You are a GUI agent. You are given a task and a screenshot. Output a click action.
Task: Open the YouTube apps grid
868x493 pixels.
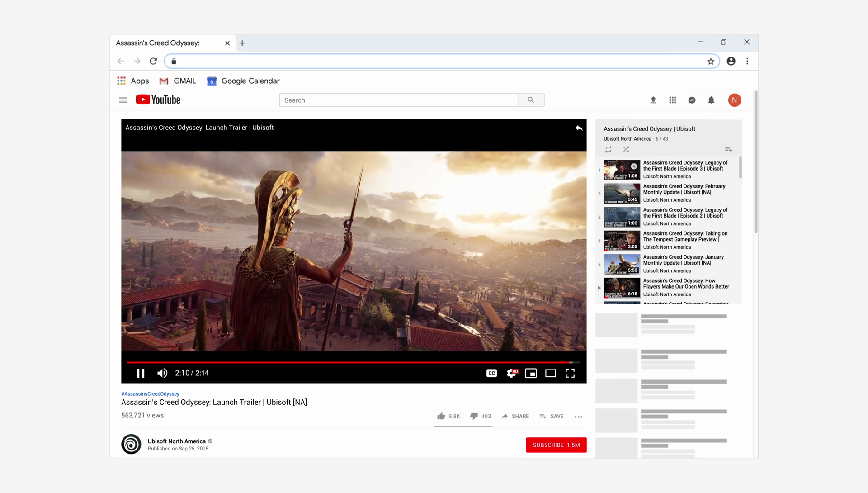(x=673, y=100)
